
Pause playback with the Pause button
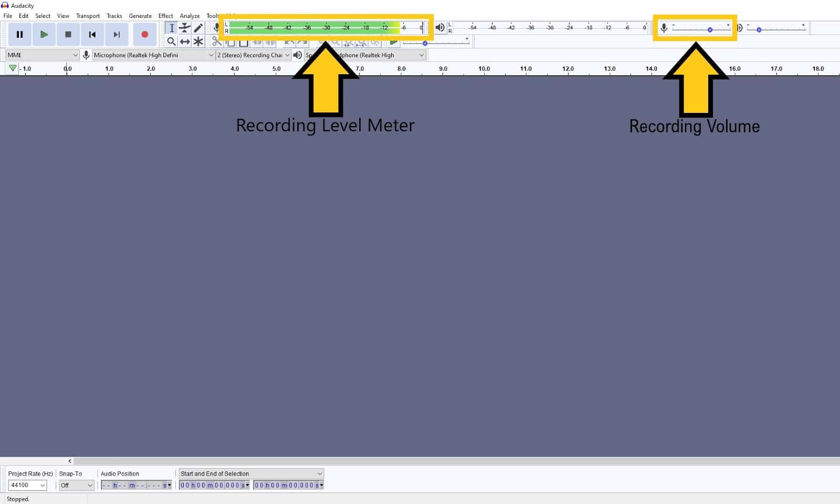coord(20,34)
